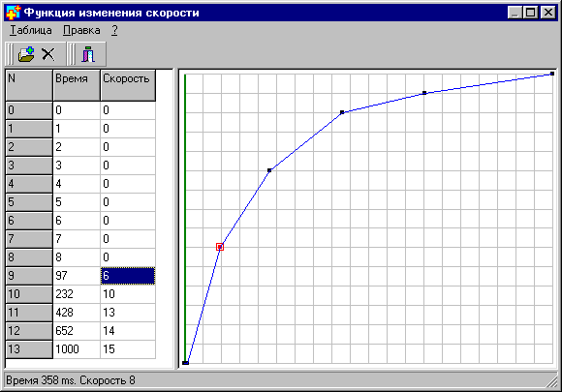Select the speed cell with value 14
This screenshot has width=562, height=392.
(128, 331)
